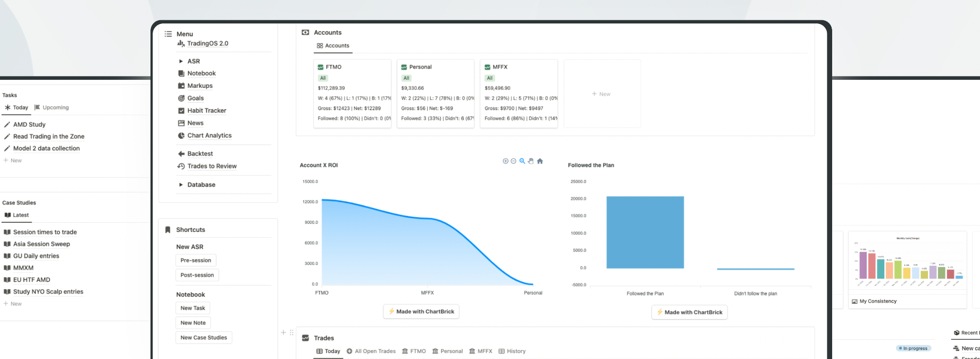Viewport: 980px width, 359px height.
Task: Expand the Database toggle arrow
Action: (x=181, y=185)
